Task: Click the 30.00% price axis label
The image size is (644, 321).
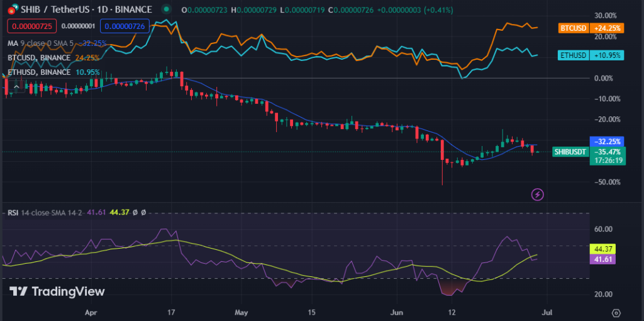Action: click(x=604, y=16)
